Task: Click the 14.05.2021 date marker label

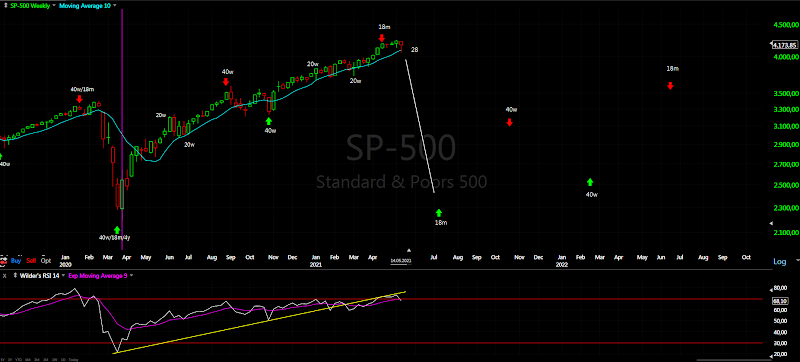Action: pos(401,261)
